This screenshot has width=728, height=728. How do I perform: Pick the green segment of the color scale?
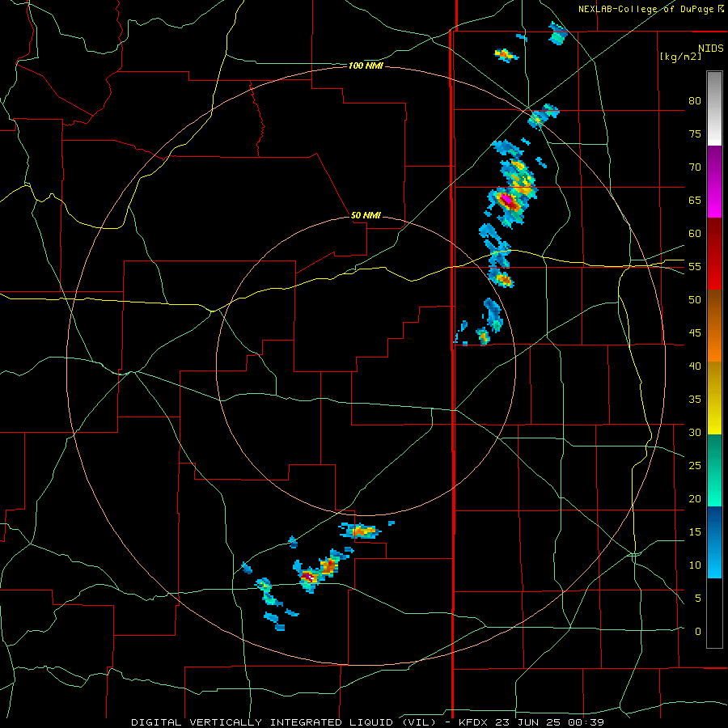714,470
